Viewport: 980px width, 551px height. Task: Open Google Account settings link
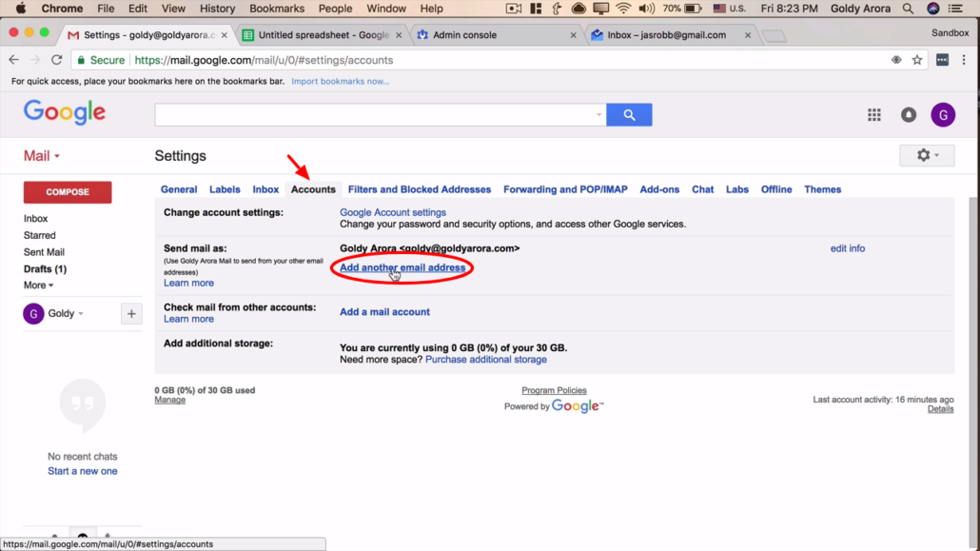393,212
